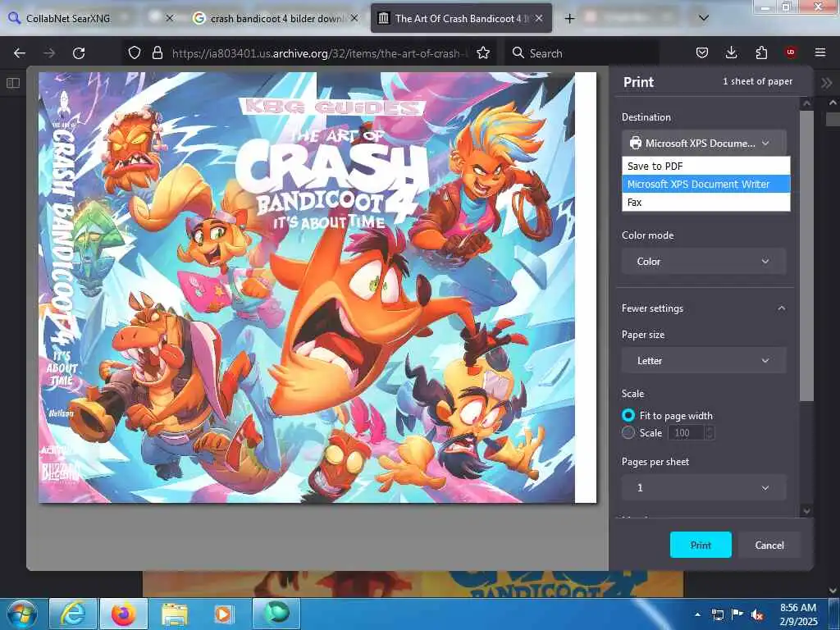Click the print panel scroll up arrow
The image size is (840, 630).
pos(807,103)
